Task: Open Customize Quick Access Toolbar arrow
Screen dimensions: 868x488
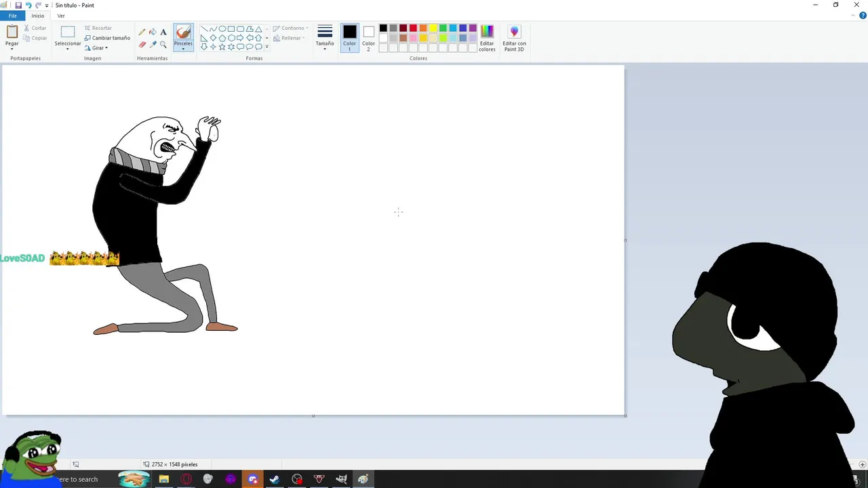Action: [47, 5]
